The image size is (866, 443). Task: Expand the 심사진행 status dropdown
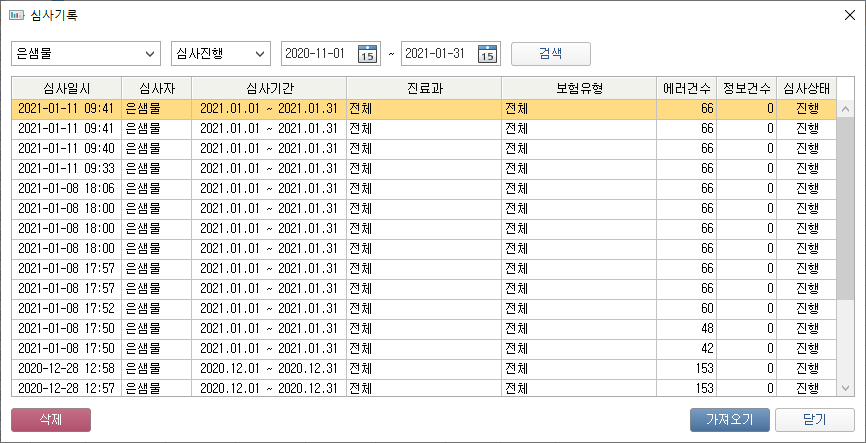point(260,54)
